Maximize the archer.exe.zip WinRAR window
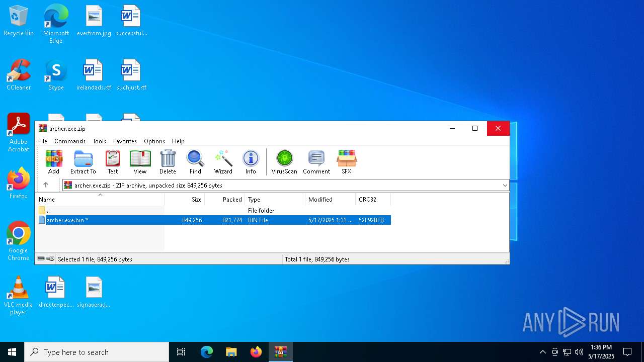The width and height of the screenshot is (644, 362). pyautogui.click(x=474, y=128)
